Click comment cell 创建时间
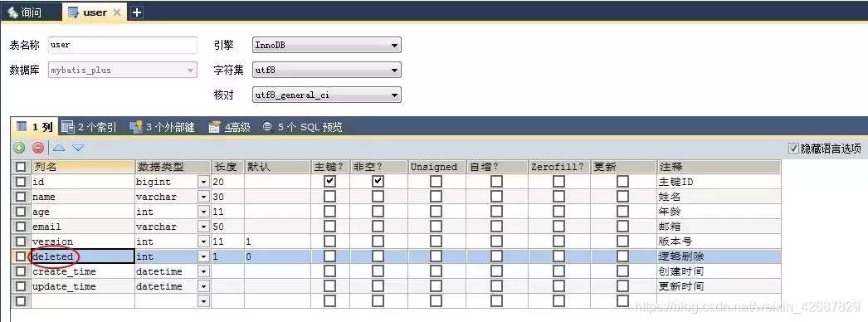This screenshot has width=868, height=322. (719, 271)
